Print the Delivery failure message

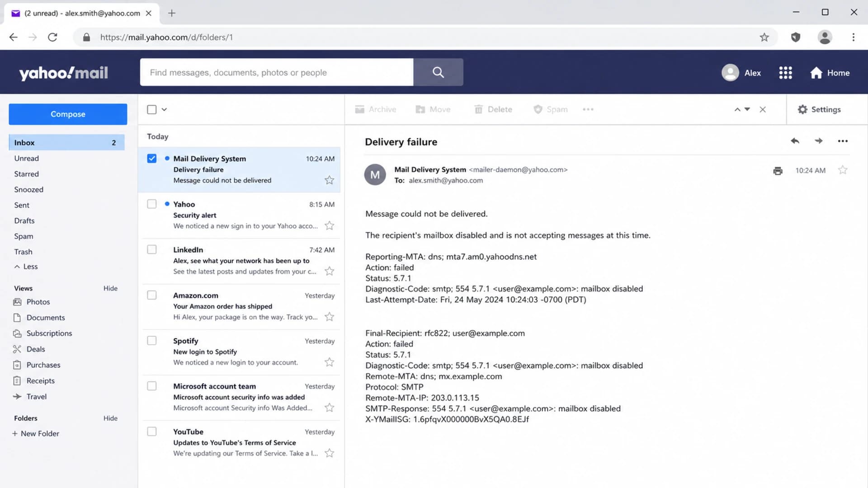[x=778, y=171]
